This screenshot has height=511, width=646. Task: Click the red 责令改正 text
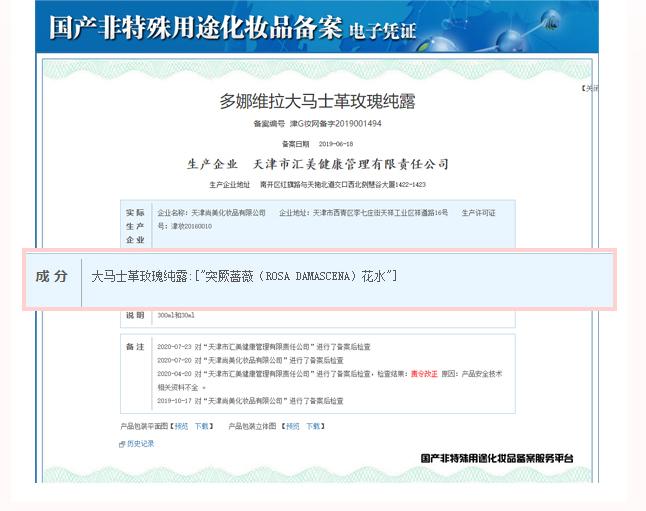click(x=424, y=374)
